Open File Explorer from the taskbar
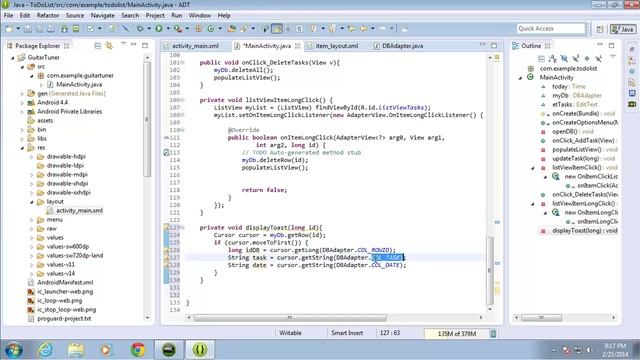This screenshot has height=360, width=640. tap(76, 350)
